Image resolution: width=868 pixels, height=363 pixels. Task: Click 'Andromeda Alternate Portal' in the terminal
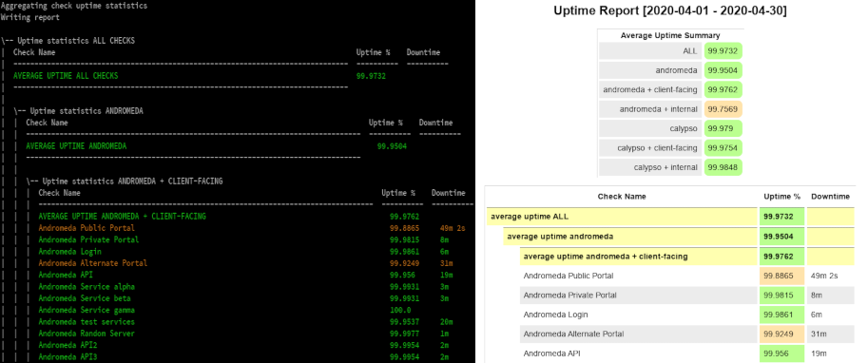(x=93, y=263)
